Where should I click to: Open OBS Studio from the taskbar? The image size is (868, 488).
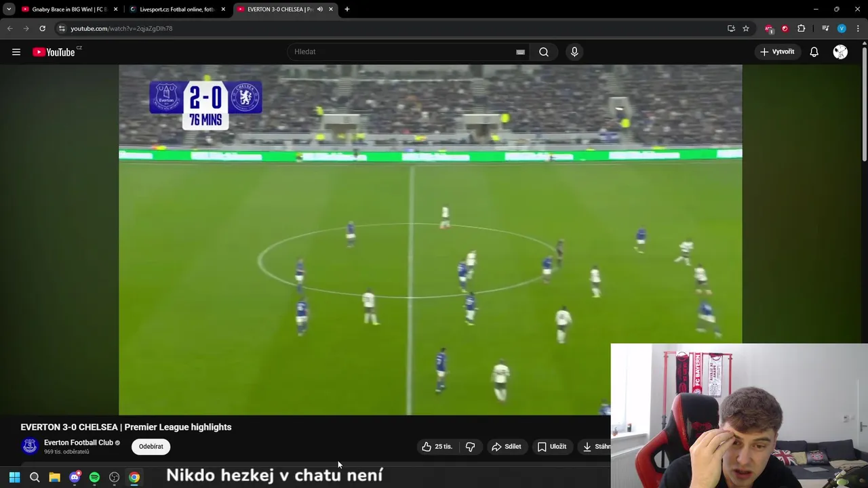[x=115, y=477]
